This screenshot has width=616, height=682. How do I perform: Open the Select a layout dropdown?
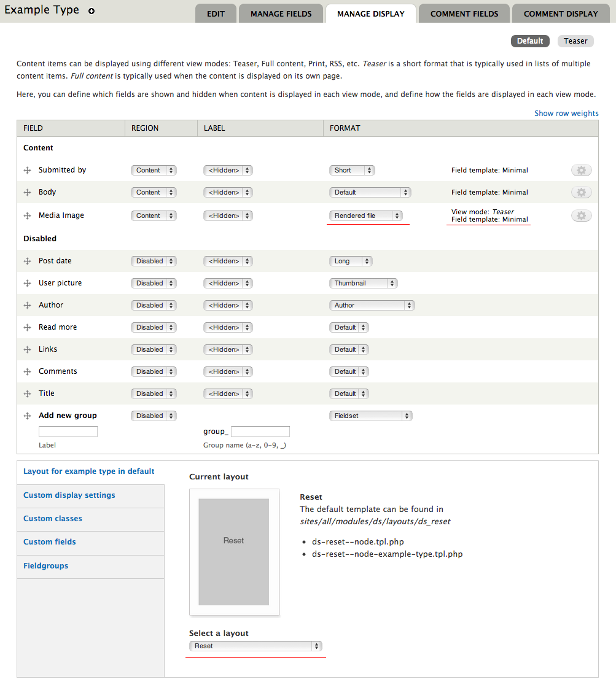(255, 646)
